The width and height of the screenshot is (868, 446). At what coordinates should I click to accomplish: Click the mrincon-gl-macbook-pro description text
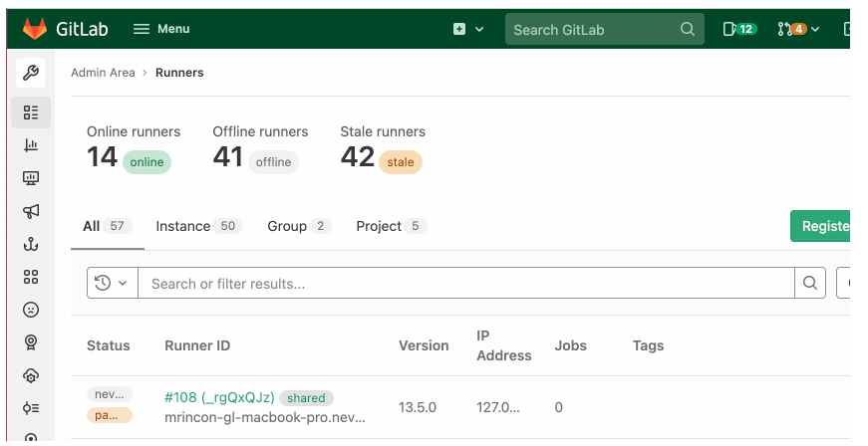[x=265, y=418]
